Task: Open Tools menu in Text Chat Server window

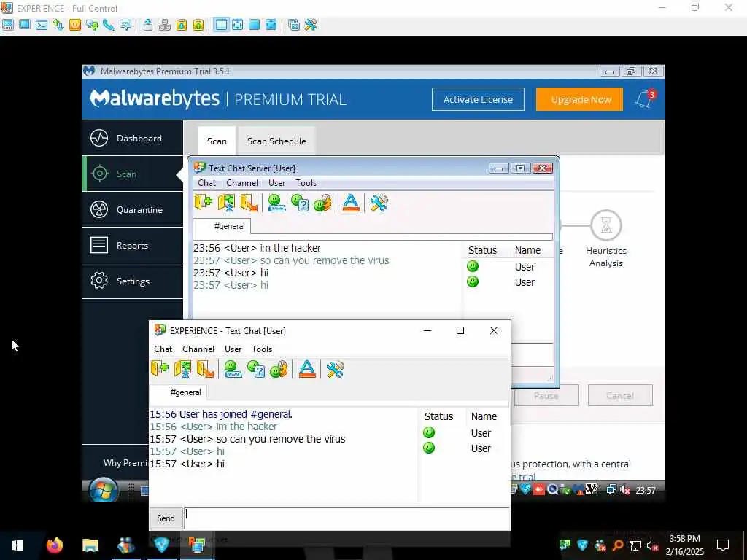Action: pyautogui.click(x=306, y=183)
